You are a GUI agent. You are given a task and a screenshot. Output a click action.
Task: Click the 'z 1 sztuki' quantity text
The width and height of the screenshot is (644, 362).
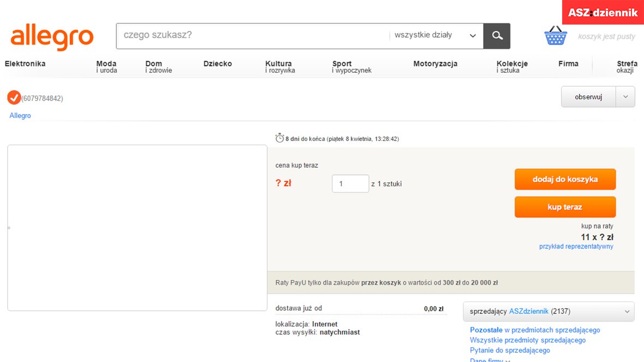click(386, 183)
